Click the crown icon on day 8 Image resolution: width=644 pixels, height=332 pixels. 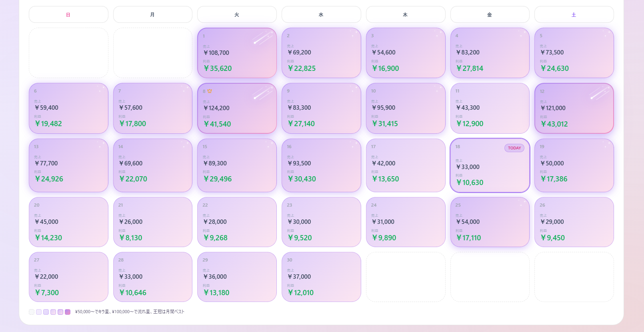click(210, 91)
